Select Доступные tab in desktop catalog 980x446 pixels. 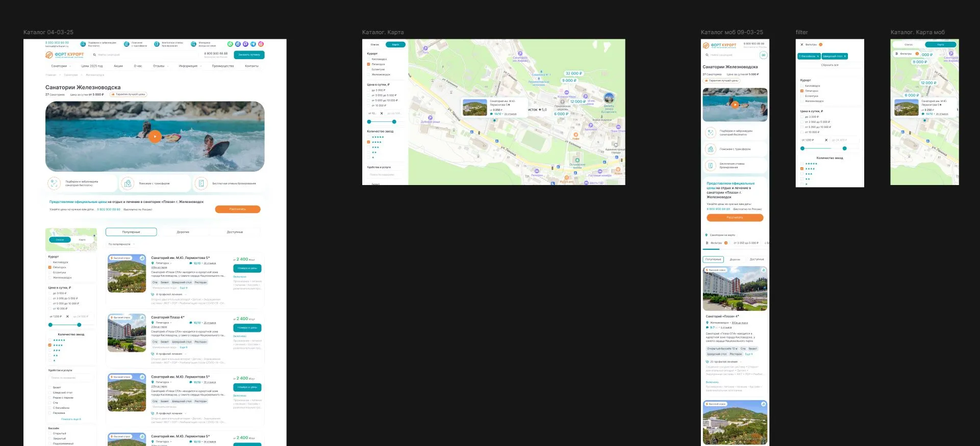tap(235, 232)
